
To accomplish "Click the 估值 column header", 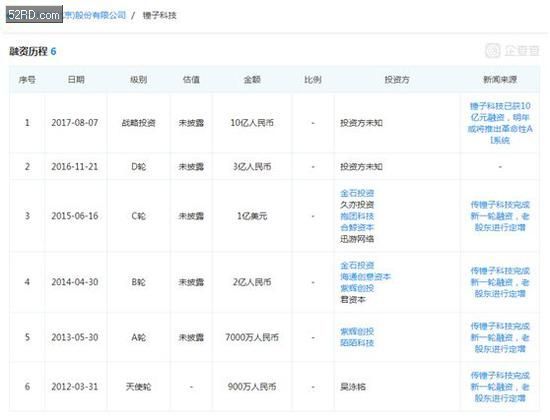I will coord(191,80).
